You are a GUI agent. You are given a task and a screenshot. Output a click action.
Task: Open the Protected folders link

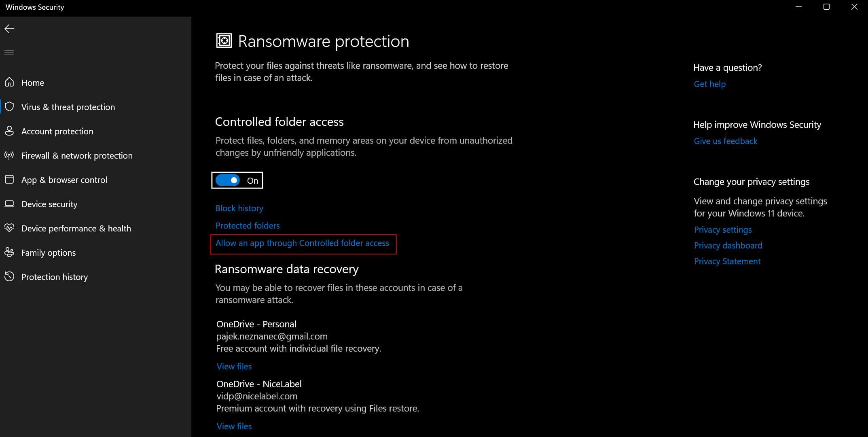(248, 226)
